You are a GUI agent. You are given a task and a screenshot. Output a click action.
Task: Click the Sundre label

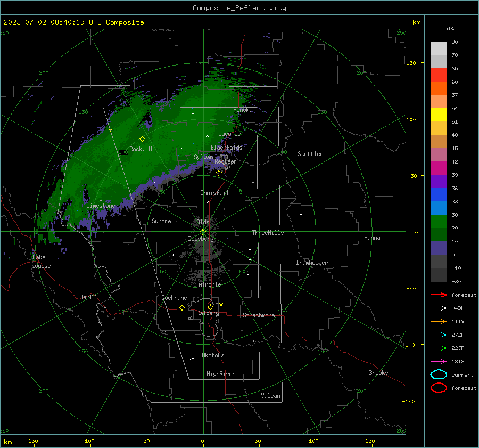pos(161,221)
